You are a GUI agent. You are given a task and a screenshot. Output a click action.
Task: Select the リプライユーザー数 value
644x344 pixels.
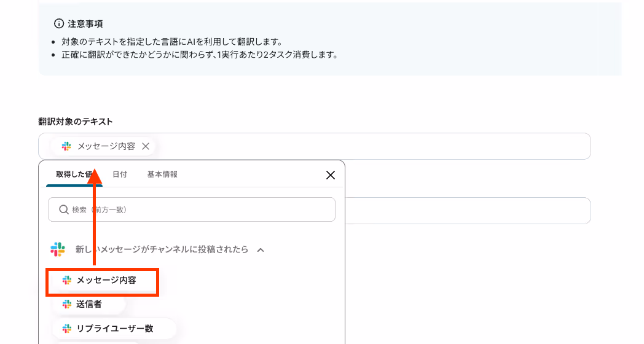(114, 329)
